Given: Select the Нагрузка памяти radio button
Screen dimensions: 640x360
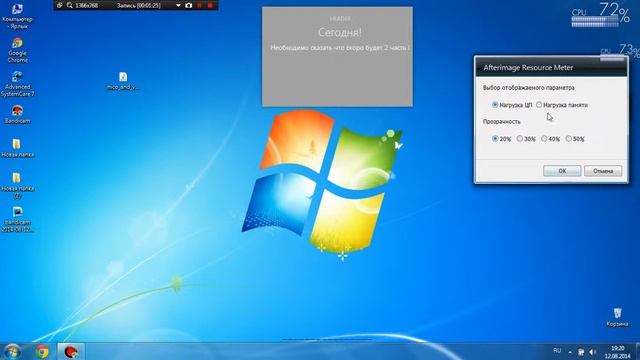Looking at the screenshot, I should point(539,105).
